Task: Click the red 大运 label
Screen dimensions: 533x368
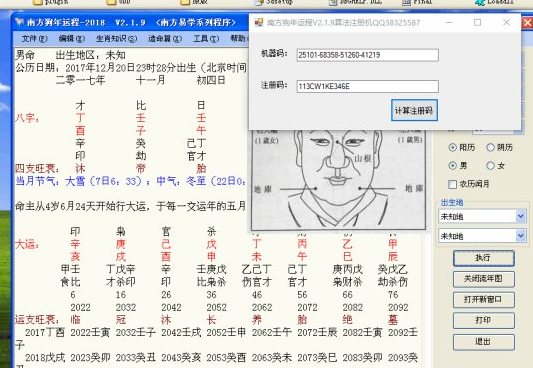Action: click(x=27, y=244)
